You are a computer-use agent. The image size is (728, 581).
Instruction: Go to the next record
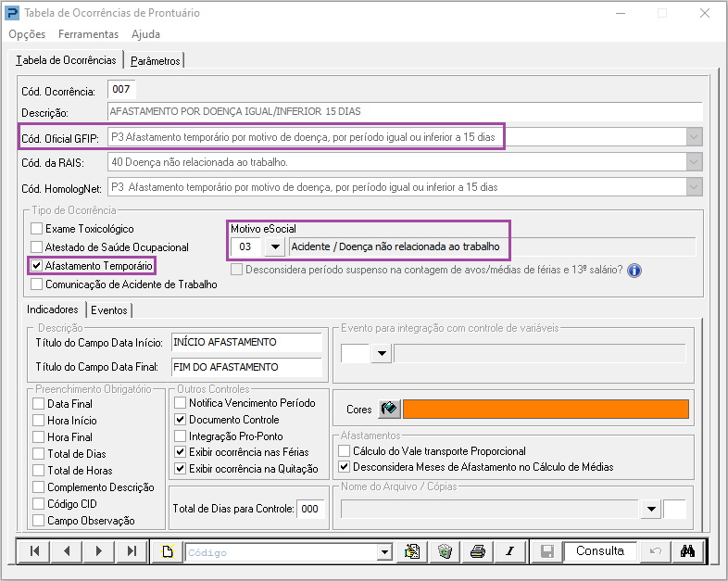[98, 551]
